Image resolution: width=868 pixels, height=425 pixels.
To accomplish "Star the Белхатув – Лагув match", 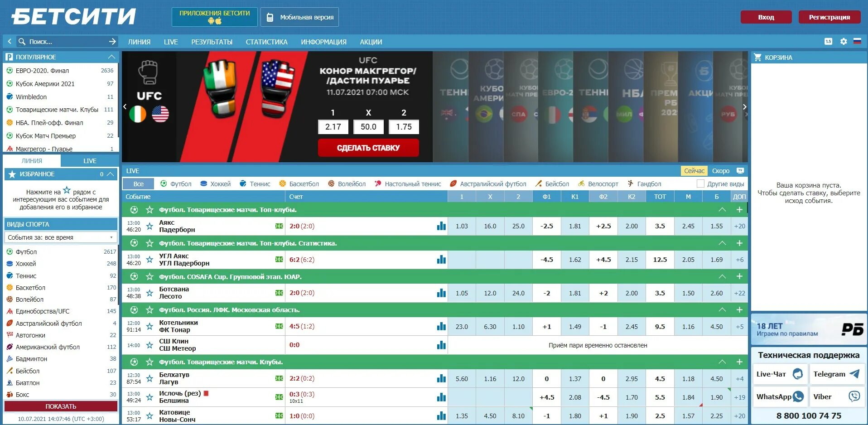I will coord(149,378).
